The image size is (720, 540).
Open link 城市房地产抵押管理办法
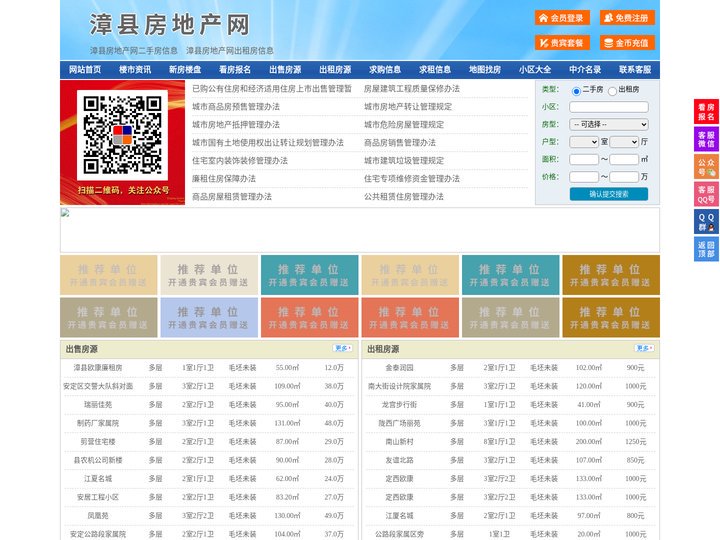pyautogui.click(x=236, y=124)
